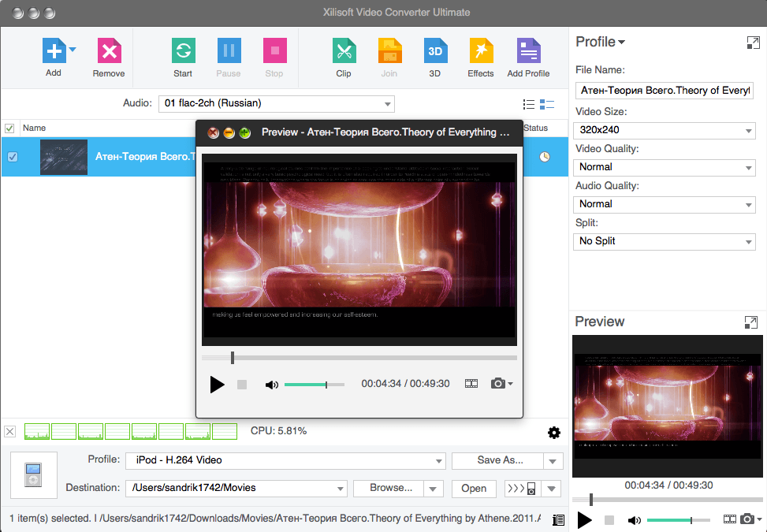The height and width of the screenshot is (532, 767).
Task: Click the seek bar in side Preview panel
Action: click(x=667, y=500)
